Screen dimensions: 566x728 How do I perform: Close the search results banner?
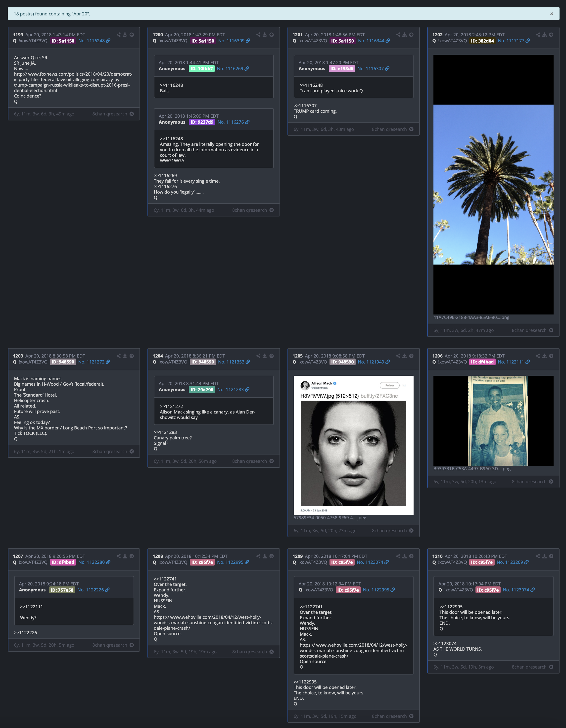pyautogui.click(x=551, y=14)
